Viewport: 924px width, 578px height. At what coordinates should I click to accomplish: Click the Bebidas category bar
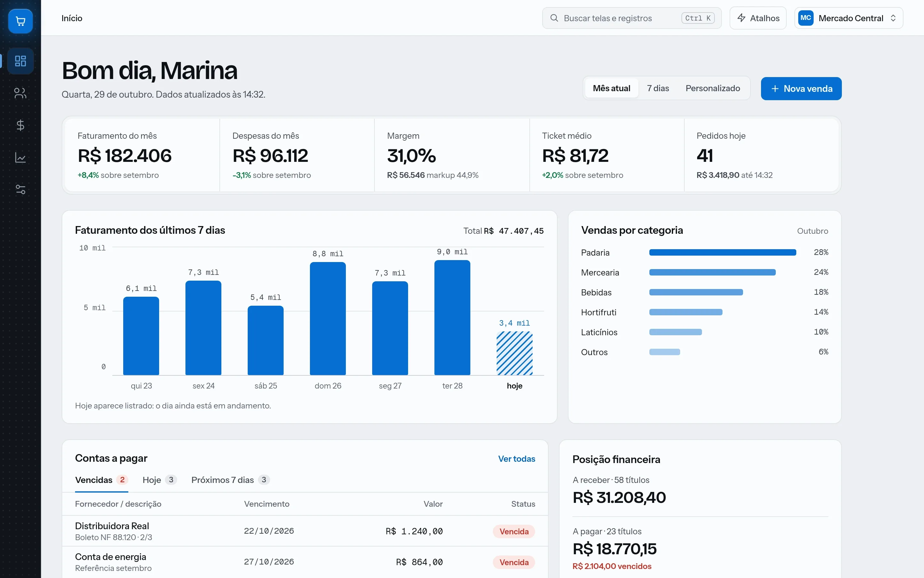(x=696, y=292)
